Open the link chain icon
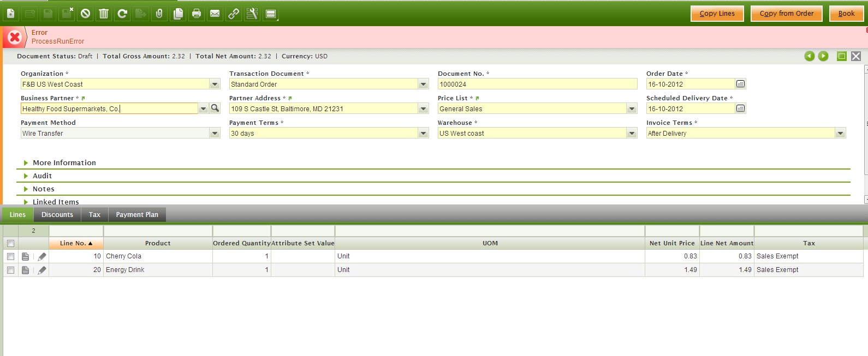The height and width of the screenshot is (356, 868). coord(234,14)
